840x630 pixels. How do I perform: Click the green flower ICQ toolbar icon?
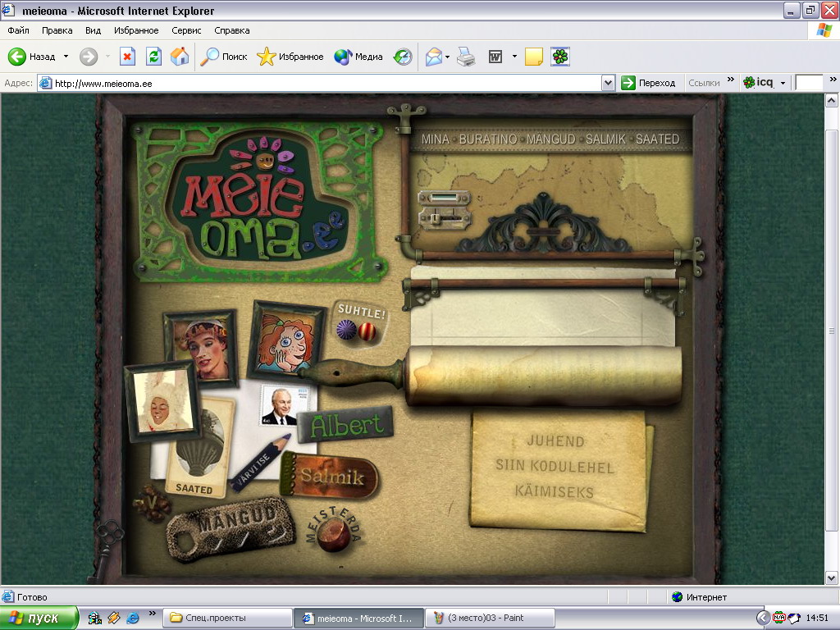tap(560, 57)
